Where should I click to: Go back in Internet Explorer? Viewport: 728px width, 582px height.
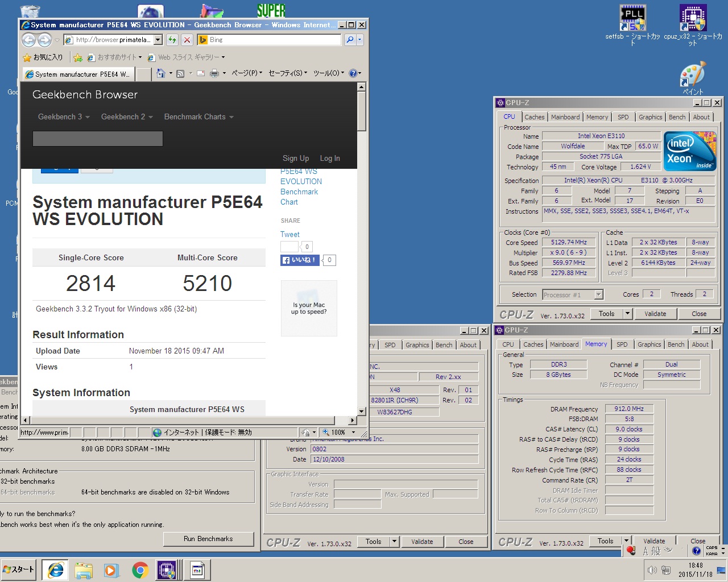[28, 40]
